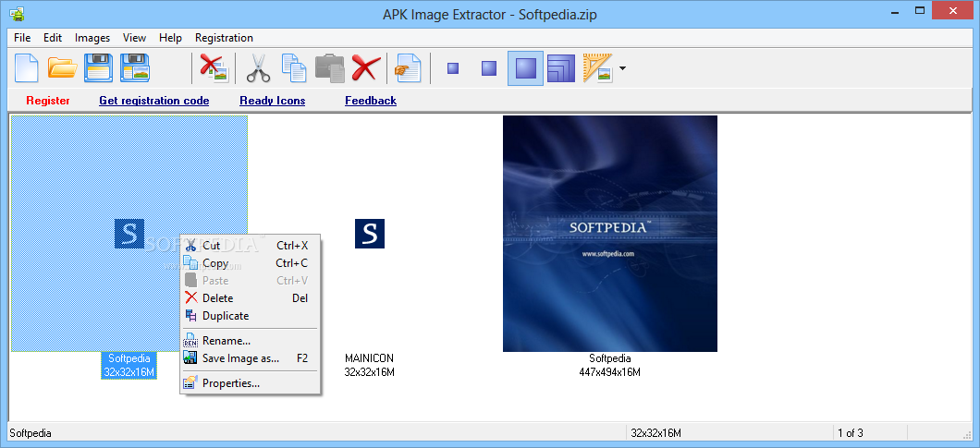Open dropdown arrow beside ruler icon
The width and height of the screenshot is (980, 448).
[x=622, y=68]
